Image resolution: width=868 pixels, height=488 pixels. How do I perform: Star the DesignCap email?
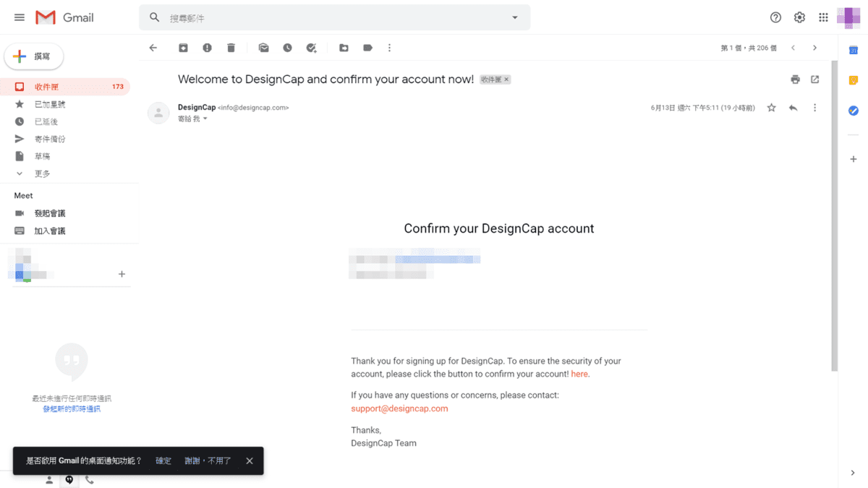(771, 108)
